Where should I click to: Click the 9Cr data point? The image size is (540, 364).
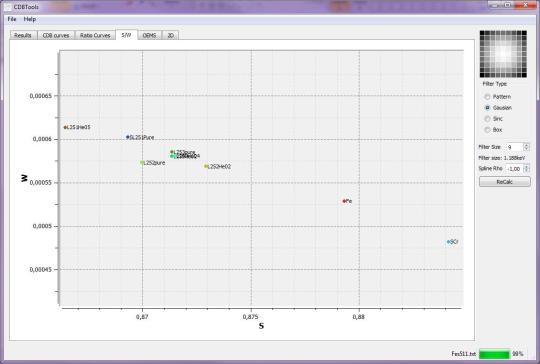(448, 242)
